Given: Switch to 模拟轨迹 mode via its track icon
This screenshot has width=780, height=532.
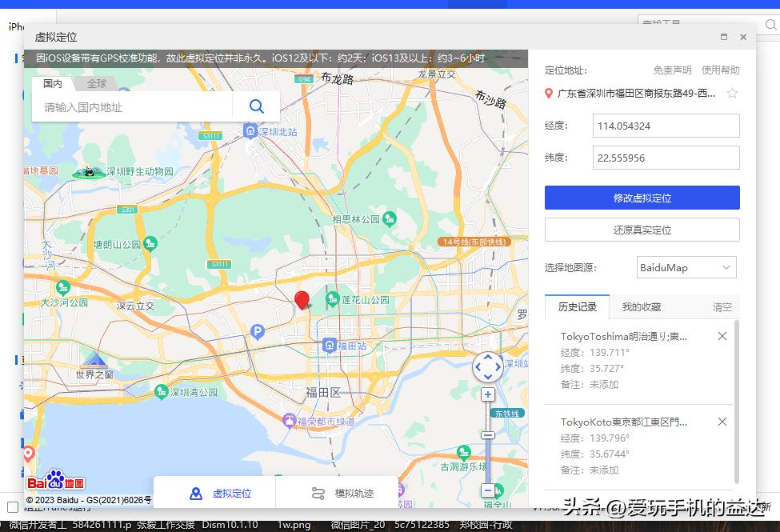Looking at the screenshot, I should (318, 493).
